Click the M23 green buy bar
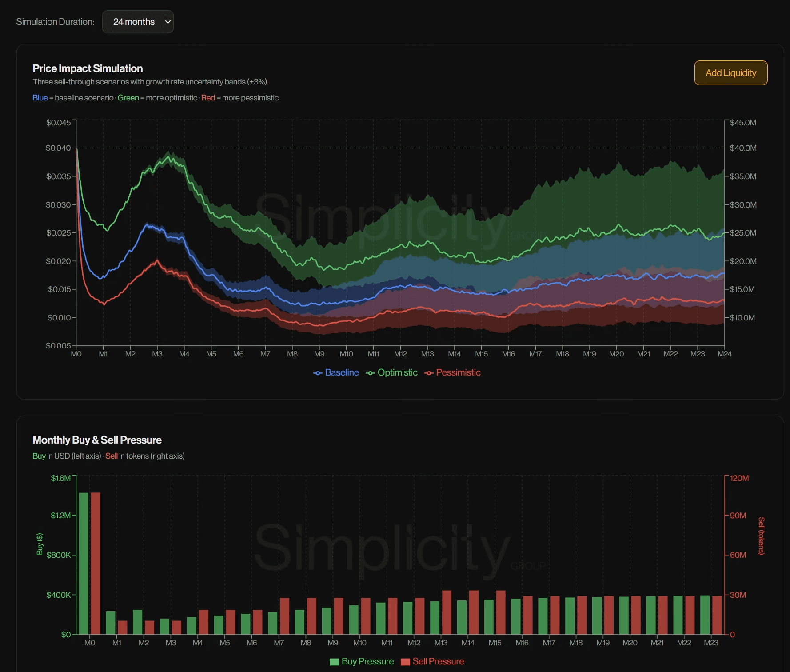 [705, 615]
